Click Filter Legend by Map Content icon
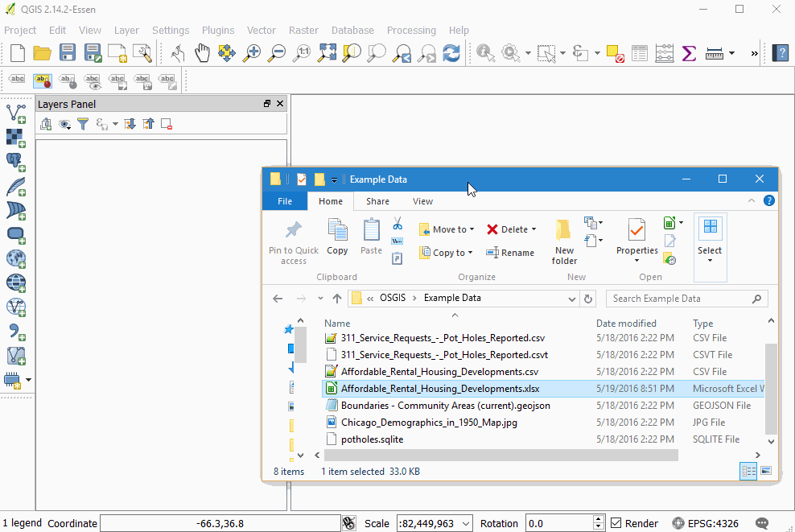 (x=83, y=124)
